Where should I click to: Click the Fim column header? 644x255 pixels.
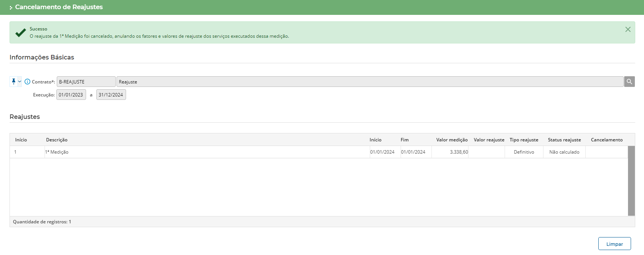click(x=404, y=140)
